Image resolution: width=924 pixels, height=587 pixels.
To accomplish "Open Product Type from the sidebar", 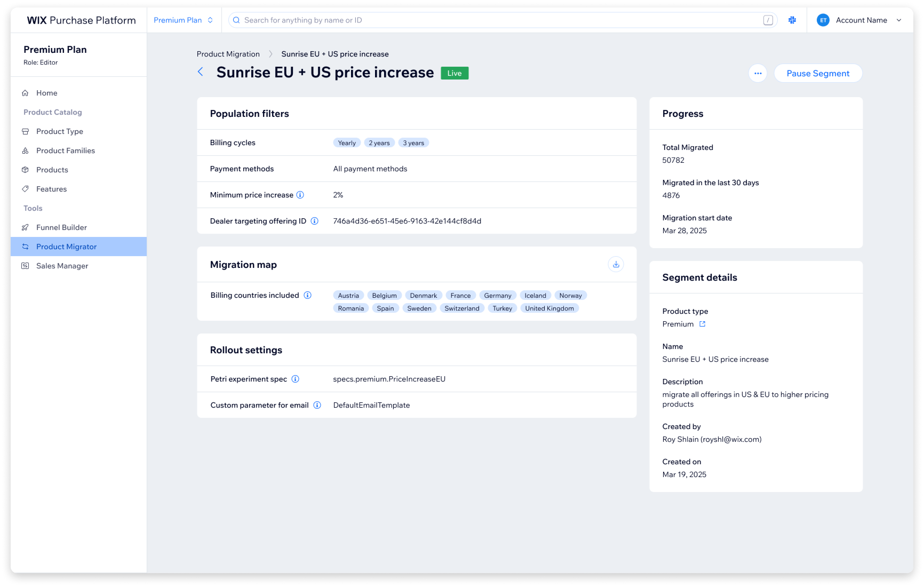I will coord(79,131).
